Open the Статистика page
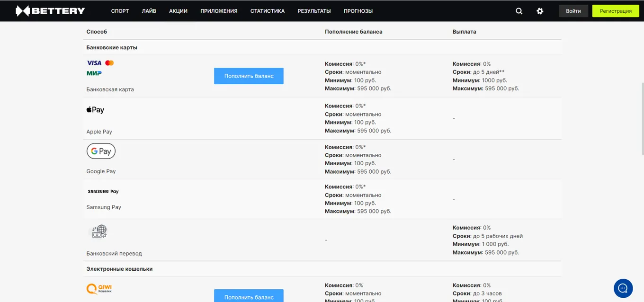The width and height of the screenshot is (644, 302). 268,11
